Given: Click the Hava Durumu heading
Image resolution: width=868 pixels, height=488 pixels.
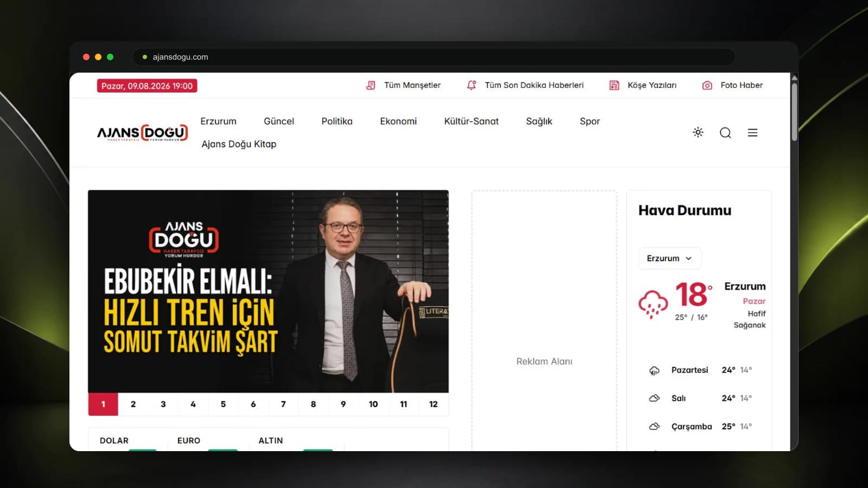Looking at the screenshot, I should tap(685, 210).
